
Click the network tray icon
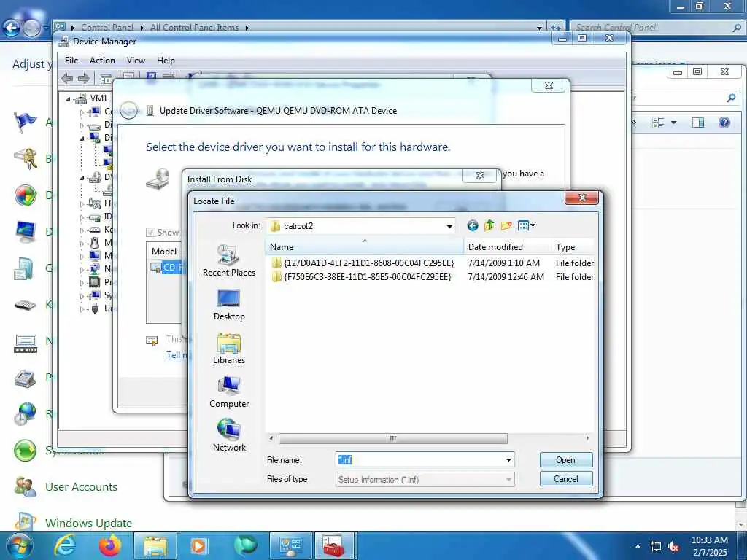[x=656, y=547]
